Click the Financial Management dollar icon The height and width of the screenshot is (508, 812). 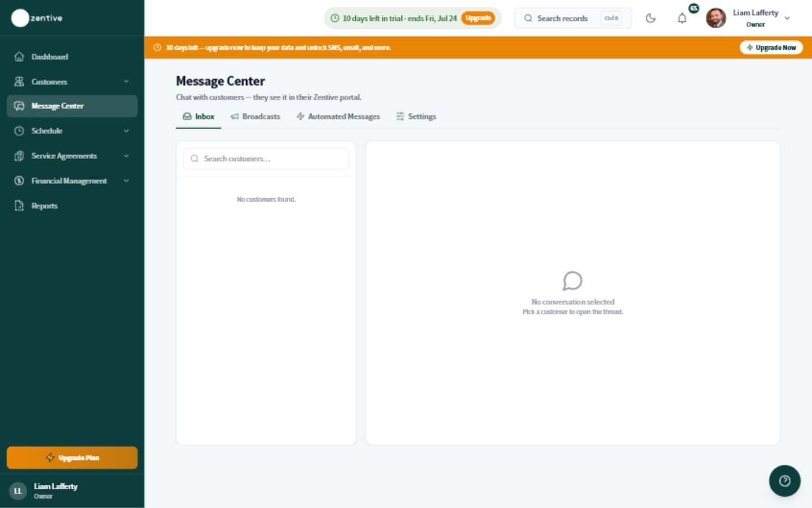click(x=19, y=181)
